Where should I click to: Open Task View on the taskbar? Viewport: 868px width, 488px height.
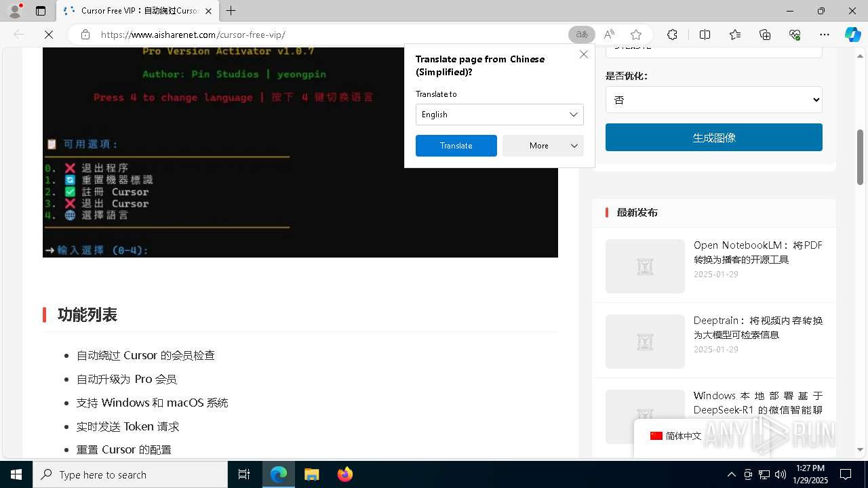(244, 474)
